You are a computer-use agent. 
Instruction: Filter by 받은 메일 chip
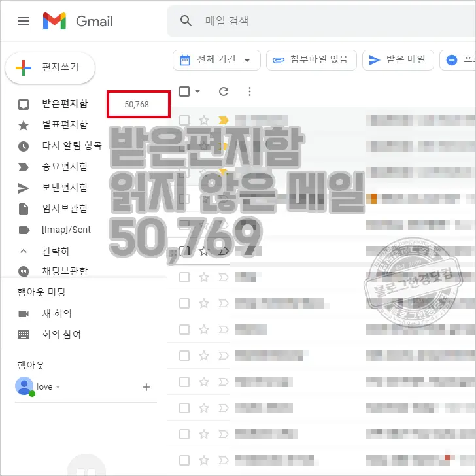(398, 59)
